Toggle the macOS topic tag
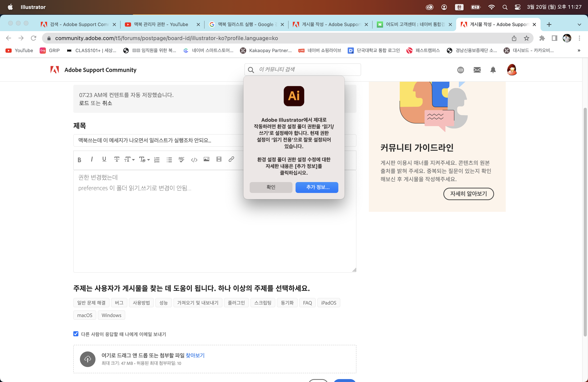The height and width of the screenshot is (382, 588). [85, 315]
